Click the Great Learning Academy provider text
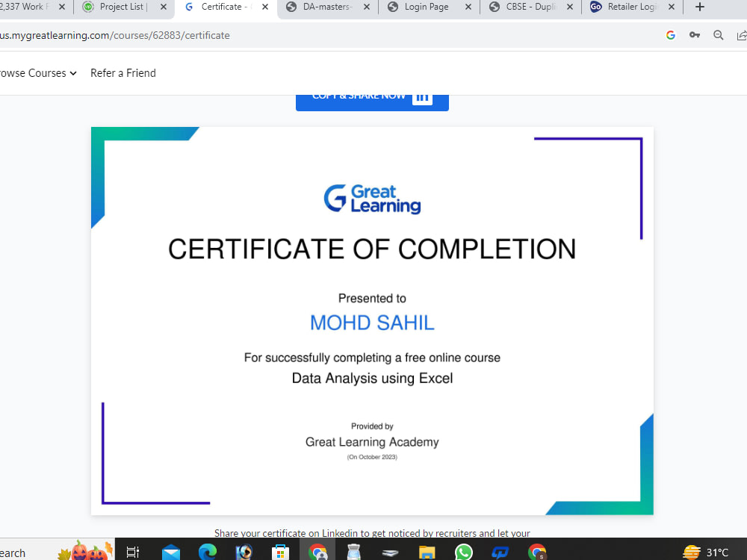Viewport: 747px width, 560px height. (372, 442)
